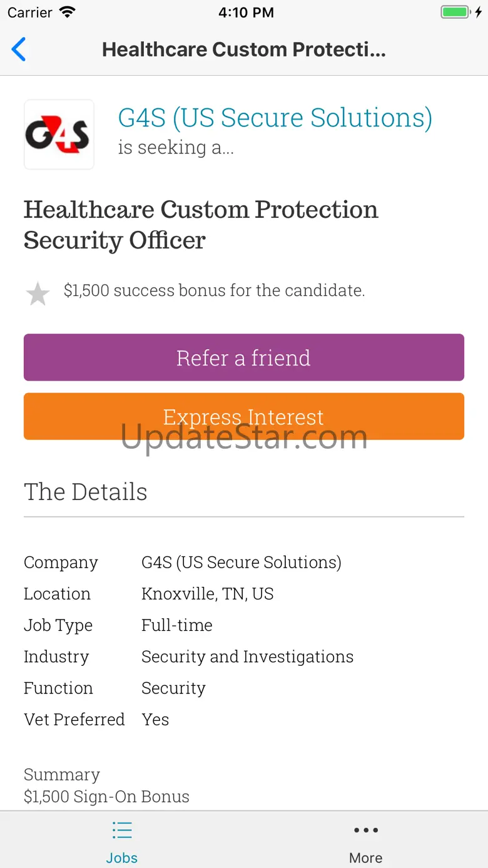Tap the Wi-Fi signal icon
The width and height of the screenshot is (488, 868).
66,12
